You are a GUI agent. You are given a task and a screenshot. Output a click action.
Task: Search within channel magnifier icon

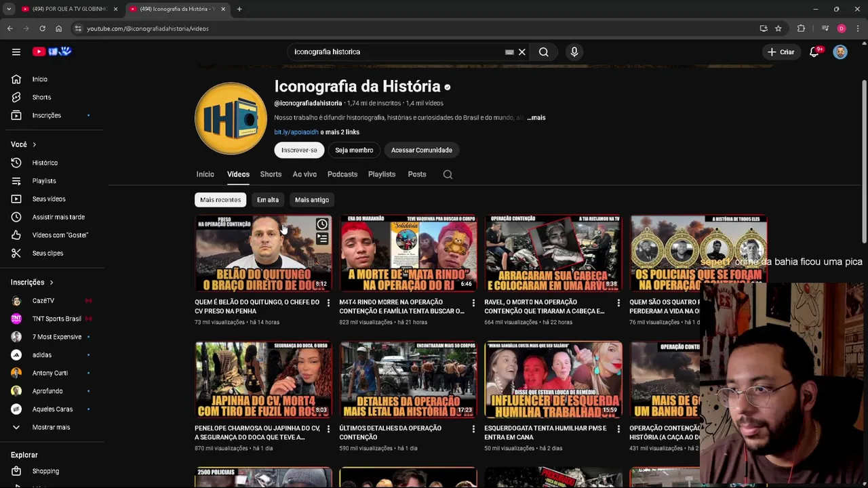click(448, 174)
